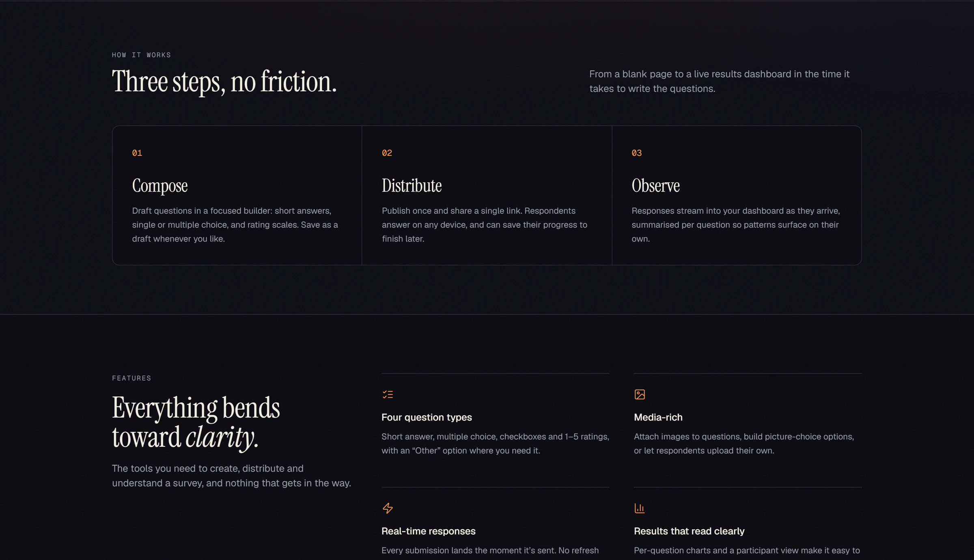Image resolution: width=974 pixels, height=560 pixels.
Task: Select the Observe card title
Action: click(655, 185)
